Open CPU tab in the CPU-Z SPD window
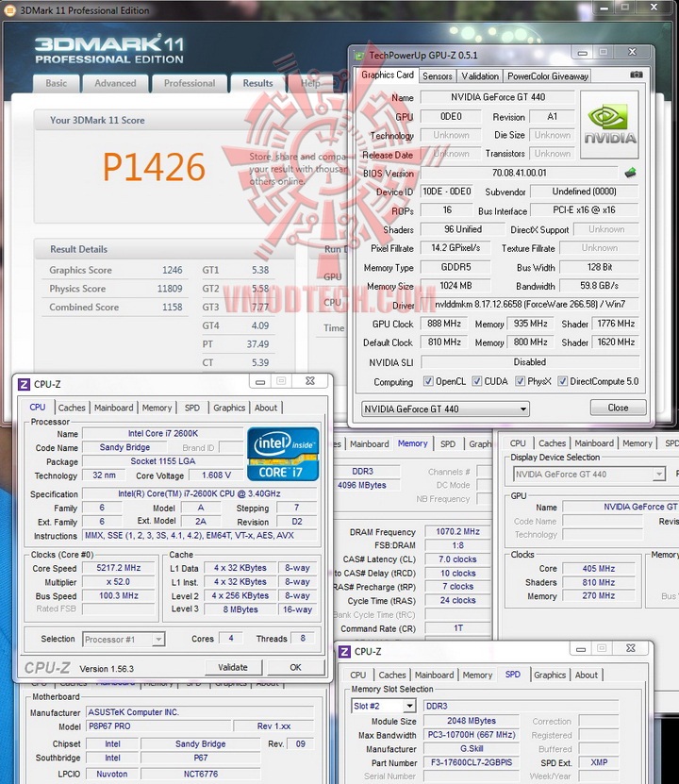Image resolution: width=679 pixels, height=784 pixels. [x=357, y=675]
